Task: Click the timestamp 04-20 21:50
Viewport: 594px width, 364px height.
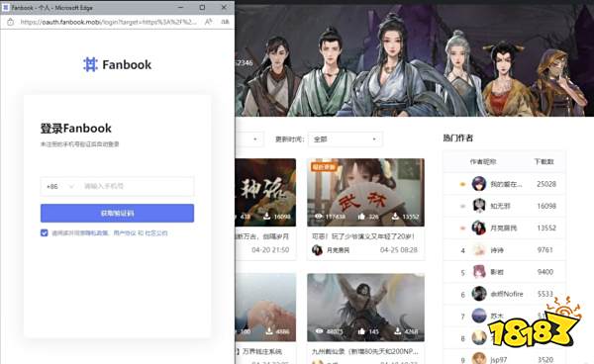Action: [270, 249]
